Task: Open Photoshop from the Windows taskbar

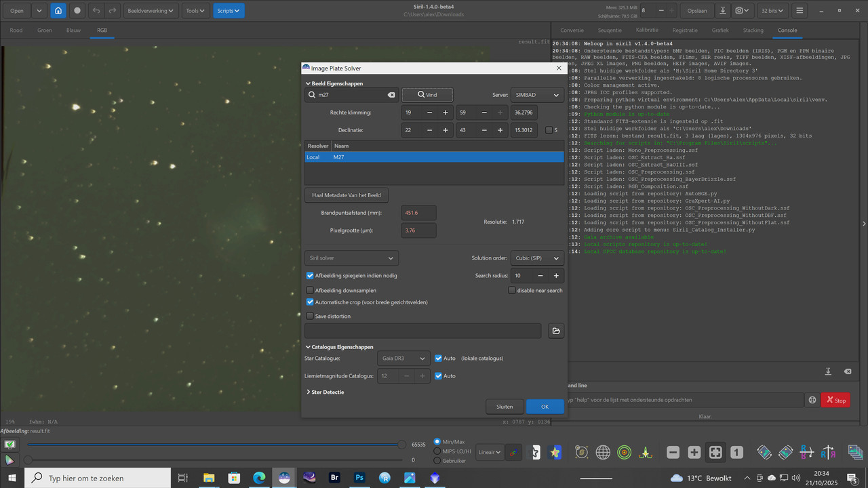Action: pyautogui.click(x=359, y=478)
